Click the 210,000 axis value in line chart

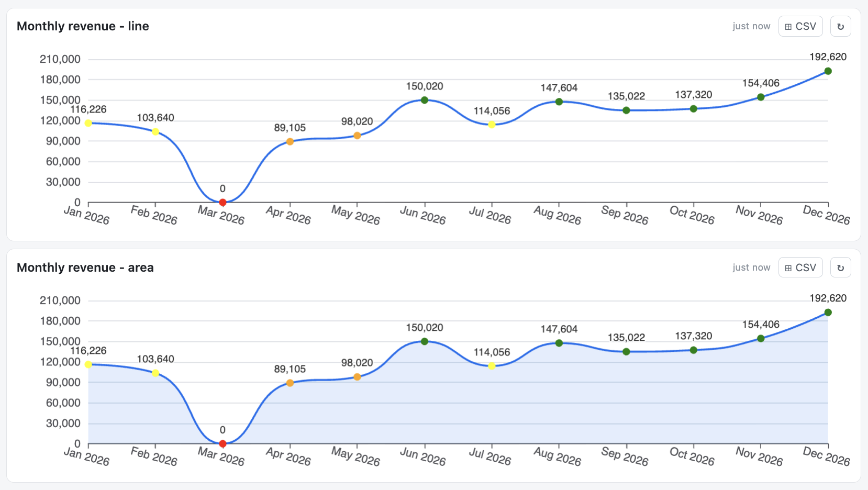[x=60, y=59]
